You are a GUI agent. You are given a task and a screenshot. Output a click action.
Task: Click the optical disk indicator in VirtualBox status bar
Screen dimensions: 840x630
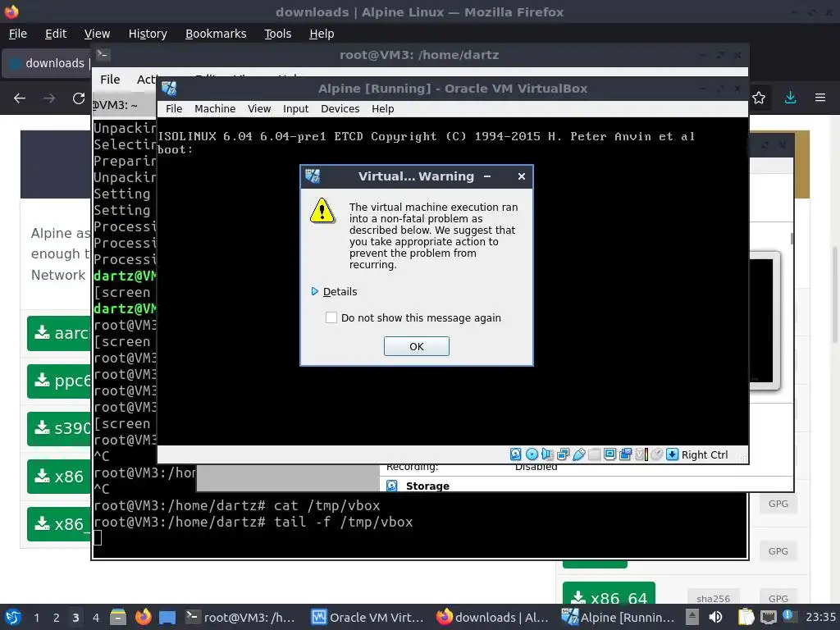[532, 454]
